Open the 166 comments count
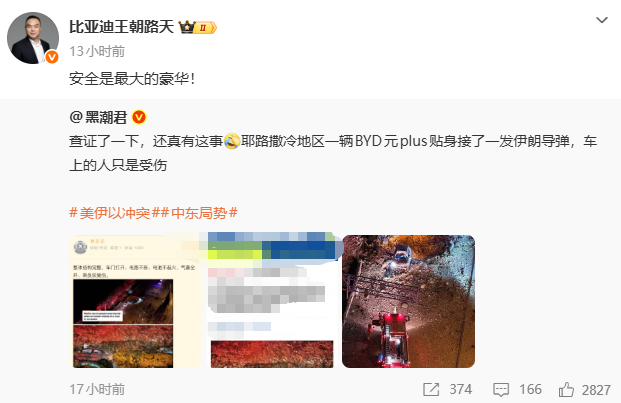Image resolution: width=621 pixels, height=403 pixels. pos(531,390)
